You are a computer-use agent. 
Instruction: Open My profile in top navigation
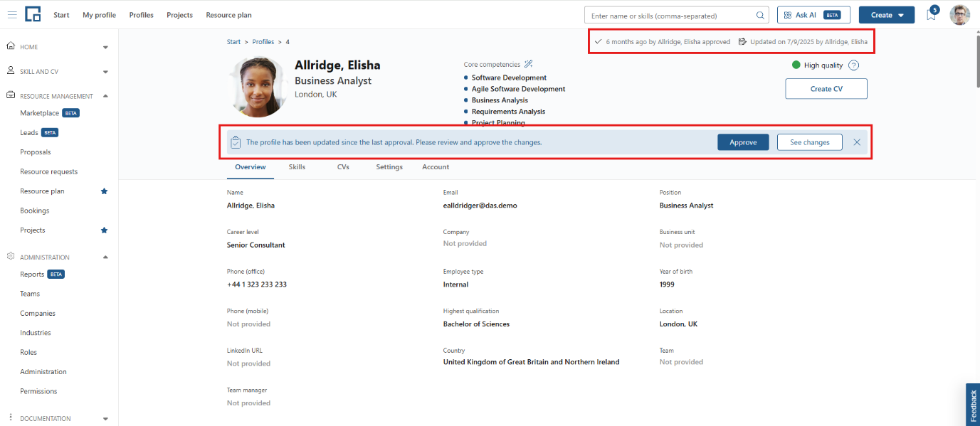tap(99, 15)
